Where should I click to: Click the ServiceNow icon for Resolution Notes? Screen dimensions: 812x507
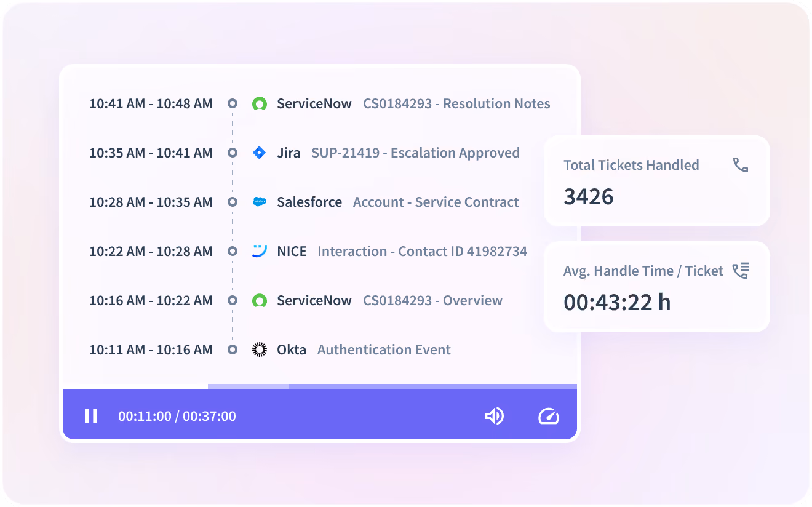tap(260, 104)
